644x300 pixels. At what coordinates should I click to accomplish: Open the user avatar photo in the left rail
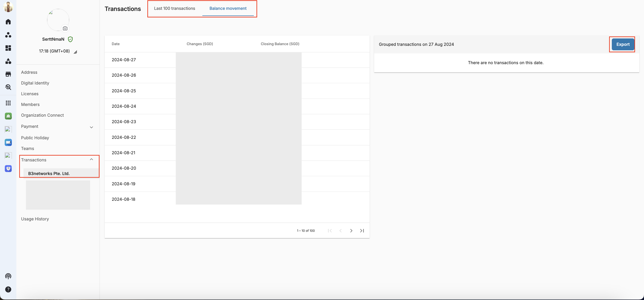tap(8, 7)
